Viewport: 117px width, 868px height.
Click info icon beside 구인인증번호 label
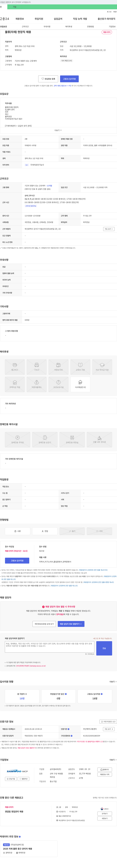[x=72, y=736]
